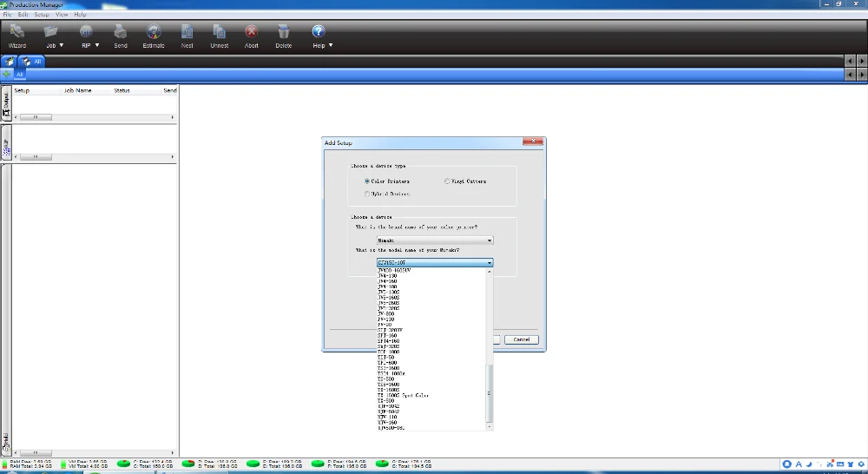Screen dimensions: 868x474
Task: Open the Setup menu
Action: pyautogui.click(x=42, y=15)
